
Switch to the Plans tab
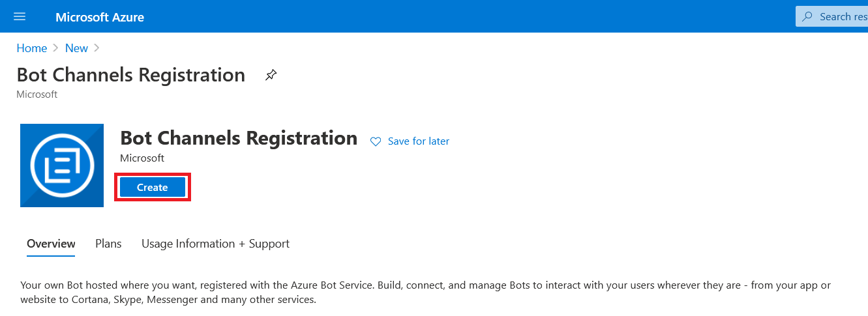(108, 244)
